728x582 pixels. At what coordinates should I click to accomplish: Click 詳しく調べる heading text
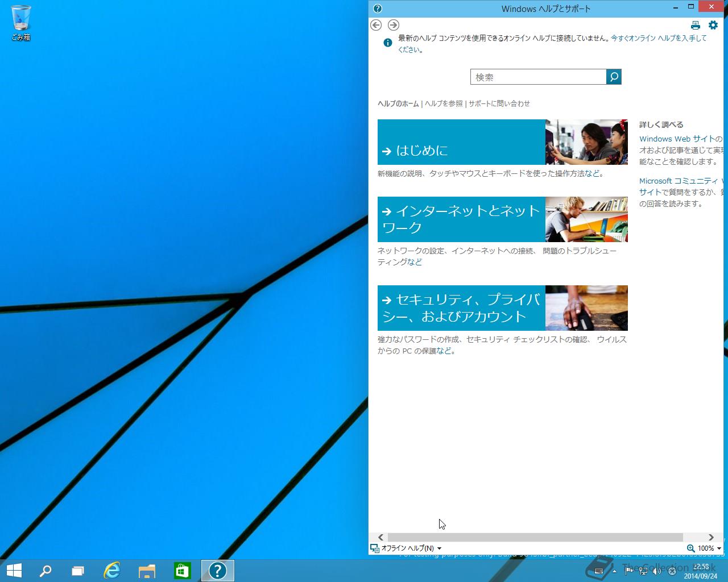coord(661,124)
